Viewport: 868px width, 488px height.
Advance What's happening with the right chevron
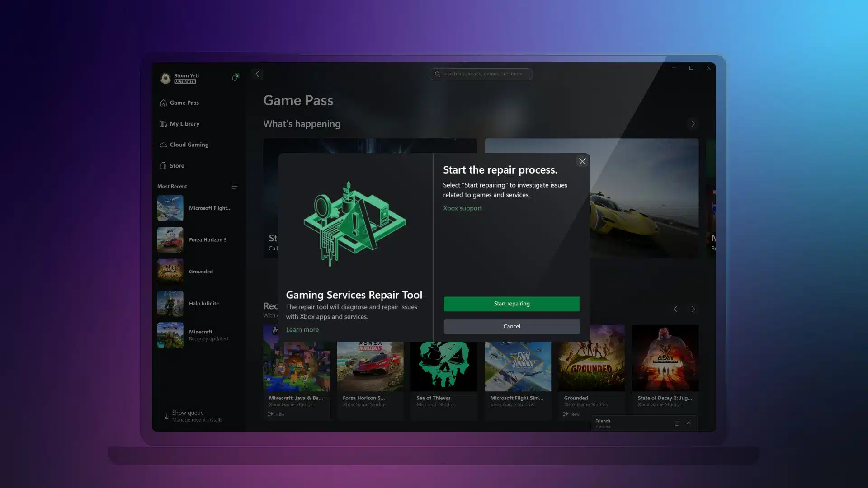coord(693,124)
